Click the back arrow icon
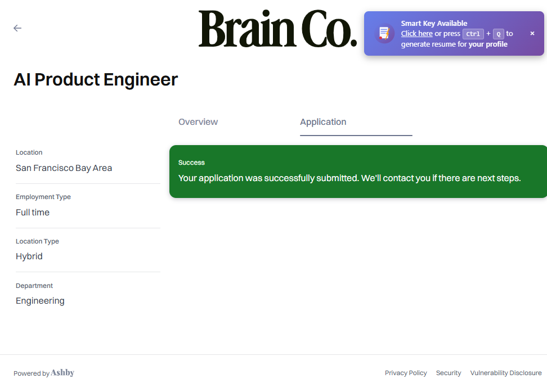547x392 pixels. (x=17, y=28)
